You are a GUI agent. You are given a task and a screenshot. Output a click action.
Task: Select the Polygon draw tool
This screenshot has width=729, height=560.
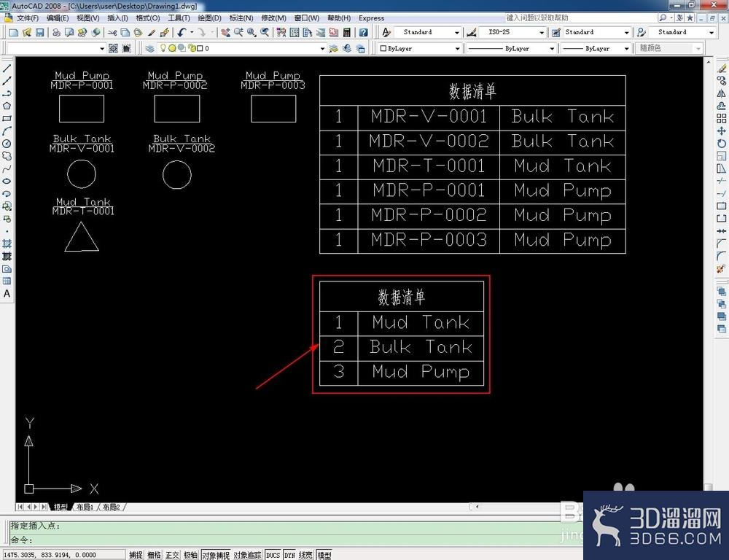[7, 106]
